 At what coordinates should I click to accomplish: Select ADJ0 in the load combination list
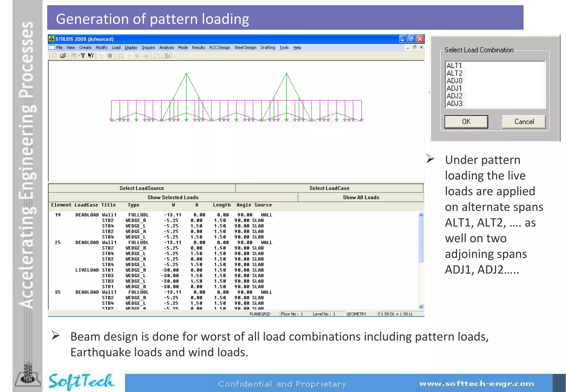(454, 81)
